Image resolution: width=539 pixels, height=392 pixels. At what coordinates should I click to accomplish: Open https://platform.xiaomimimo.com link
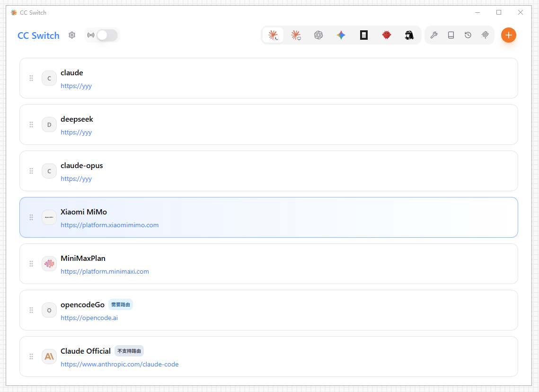[110, 225]
